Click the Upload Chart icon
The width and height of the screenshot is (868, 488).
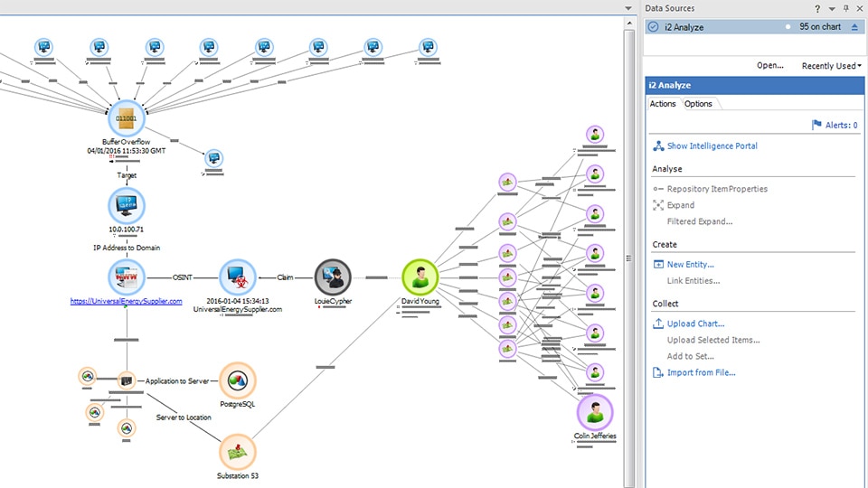pyautogui.click(x=658, y=324)
